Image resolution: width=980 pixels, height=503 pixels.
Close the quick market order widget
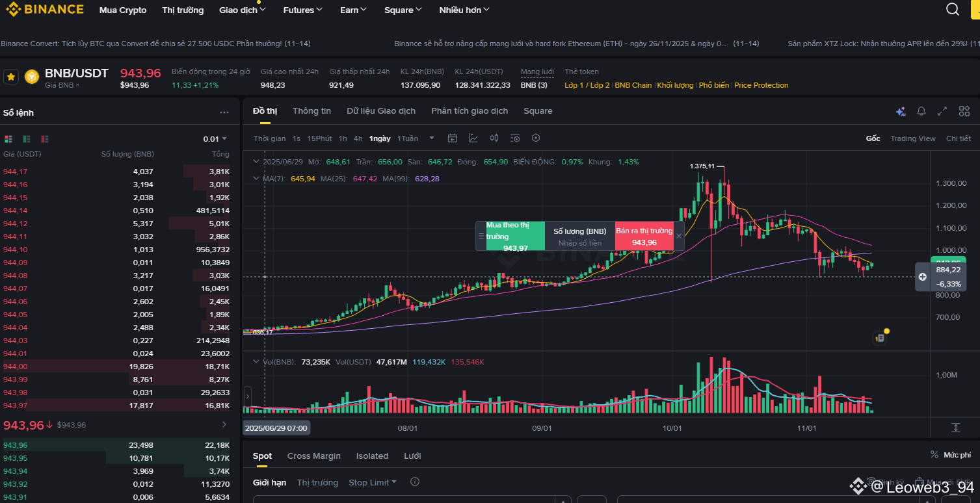679,236
